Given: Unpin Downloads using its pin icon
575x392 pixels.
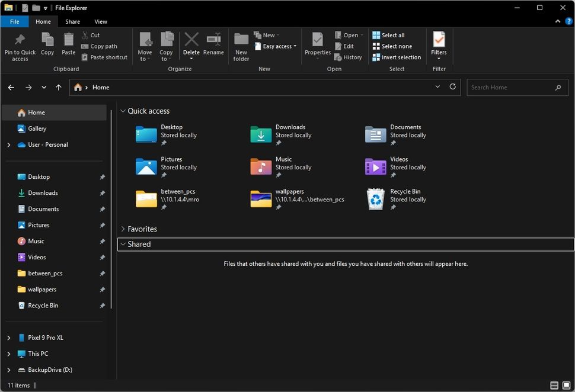Looking at the screenshot, I should 102,192.
